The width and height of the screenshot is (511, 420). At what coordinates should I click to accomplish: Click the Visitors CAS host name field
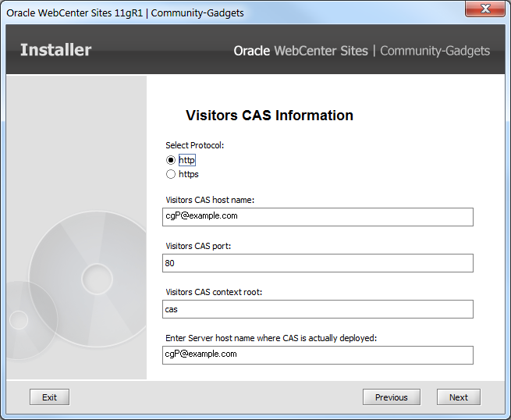point(318,217)
